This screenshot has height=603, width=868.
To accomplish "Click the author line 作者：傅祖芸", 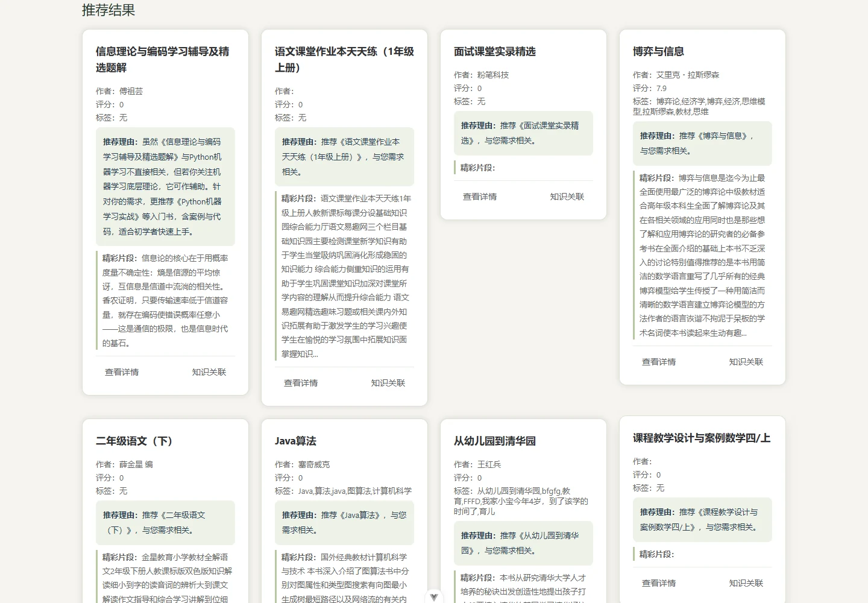I will coord(119,91).
